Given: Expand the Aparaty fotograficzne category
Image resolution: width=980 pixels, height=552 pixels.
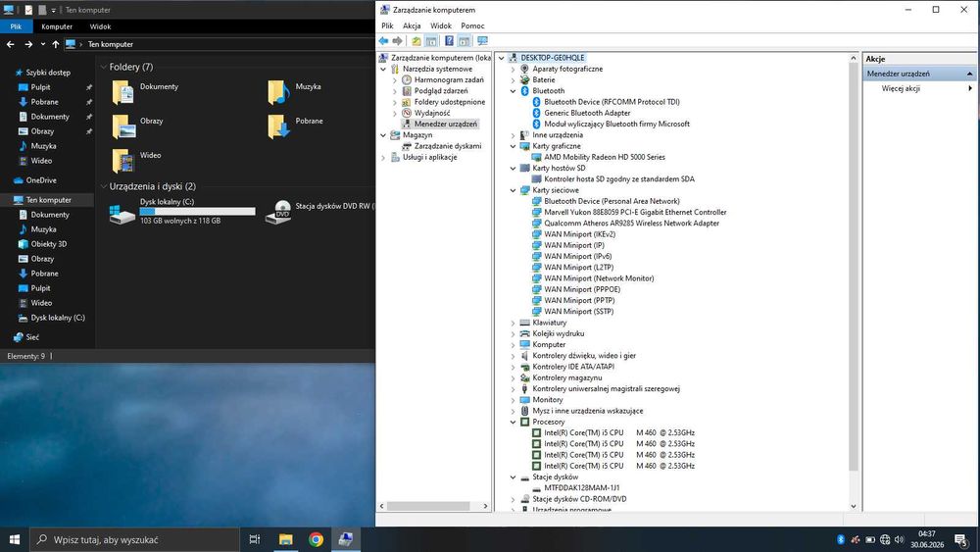Looking at the screenshot, I should [x=514, y=70].
